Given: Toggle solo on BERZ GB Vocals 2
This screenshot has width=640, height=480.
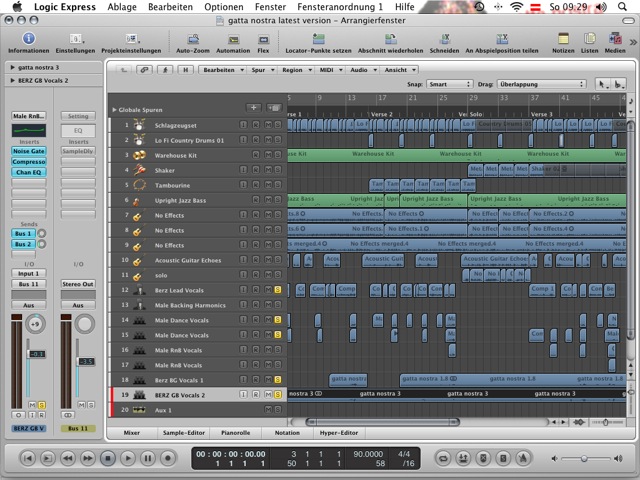Looking at the screenshot, I should pos(278,395).
